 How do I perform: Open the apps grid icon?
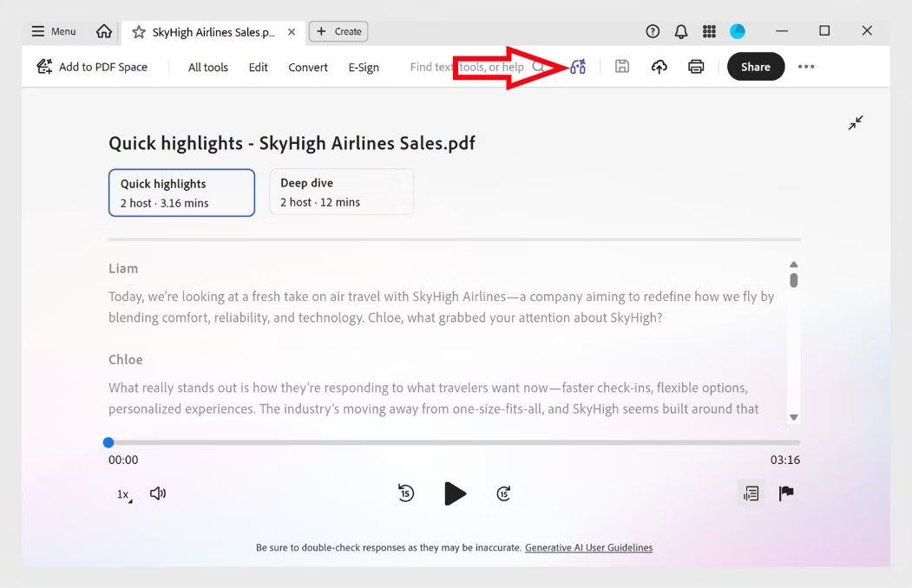(x=709, y=31)
